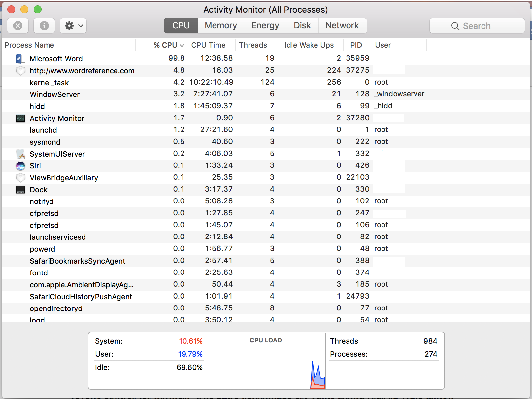
Task: Switch to the Memory tab
Action: (221, 26)
